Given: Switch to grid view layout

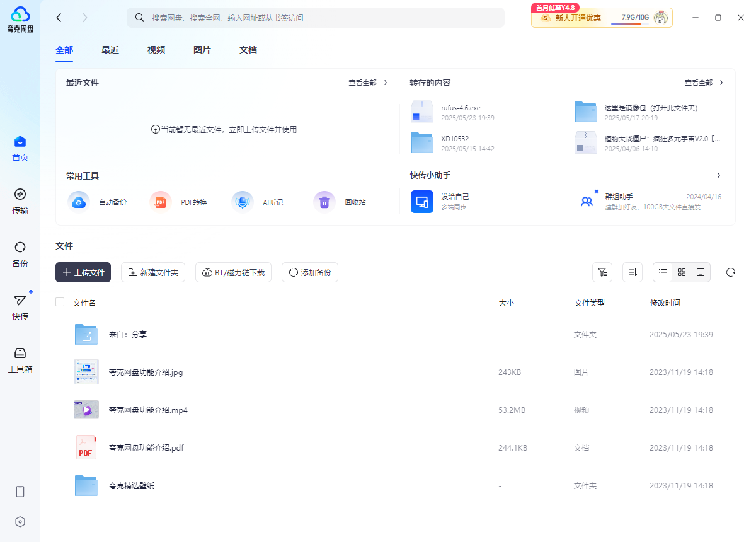Looking at the screenshot, I should 682,272.
